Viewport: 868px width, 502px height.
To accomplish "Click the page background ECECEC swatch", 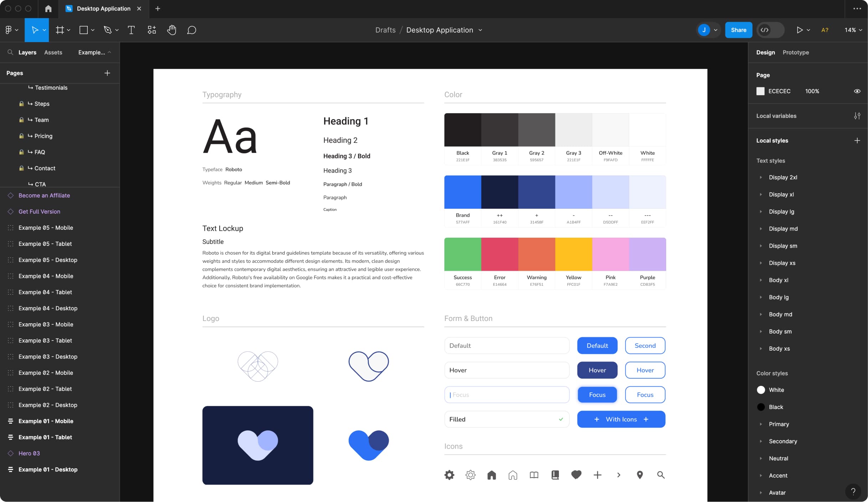I will (x=760, y=91).
